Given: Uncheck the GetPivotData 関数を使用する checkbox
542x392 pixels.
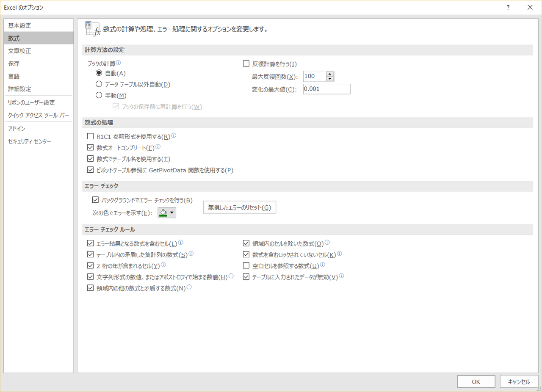Looking at the screenshot, I should [x=90, y=170].
